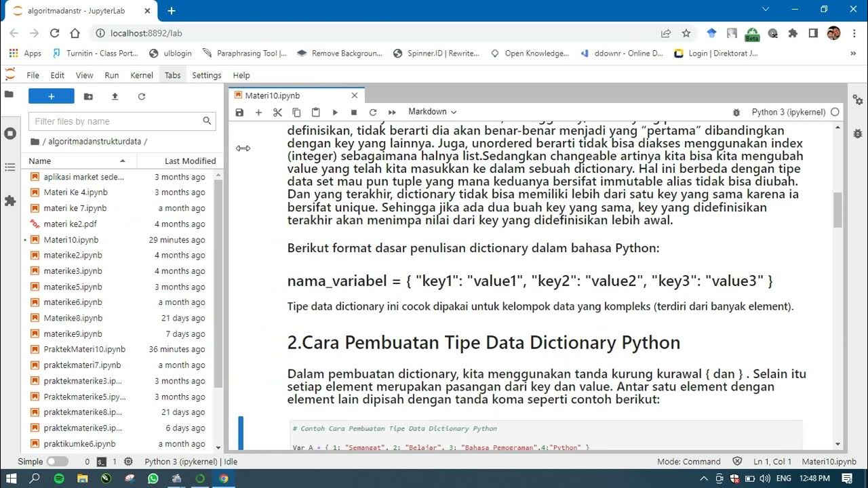
Task: Click the root folder icon in breadcrumb
Action: point(35,142)
